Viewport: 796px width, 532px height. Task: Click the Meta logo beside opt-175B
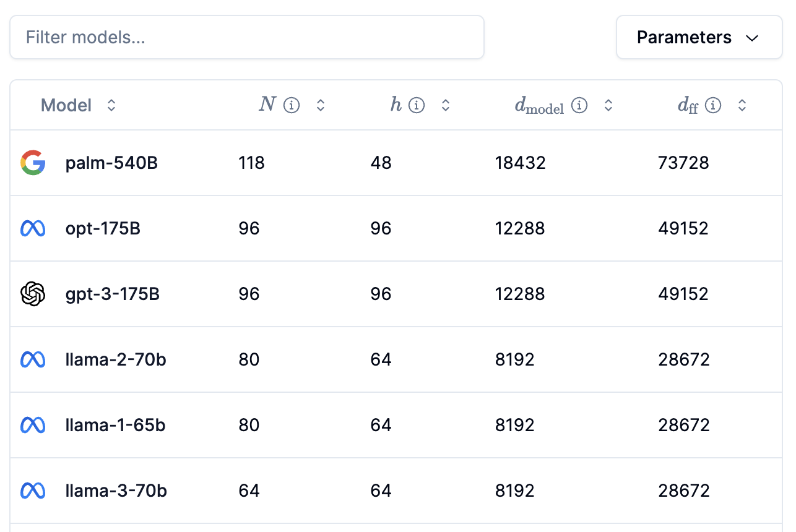[x=33, y=229]
